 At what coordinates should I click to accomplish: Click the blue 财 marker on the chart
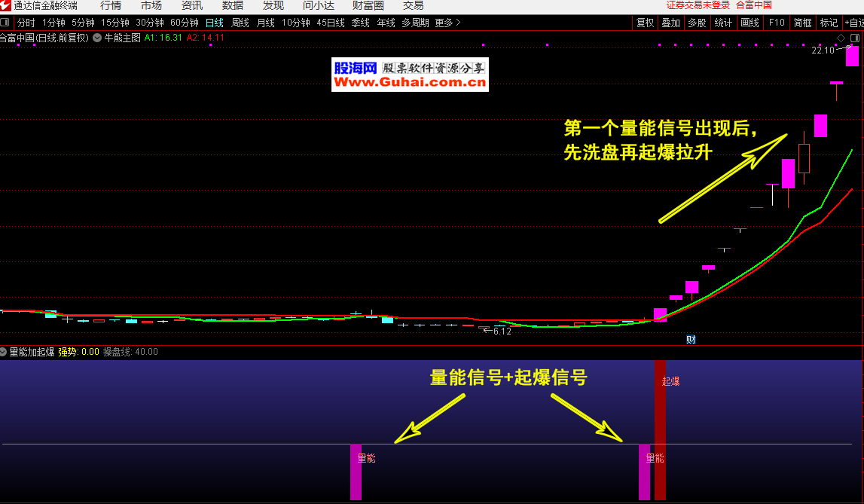(x=690, y=339)
